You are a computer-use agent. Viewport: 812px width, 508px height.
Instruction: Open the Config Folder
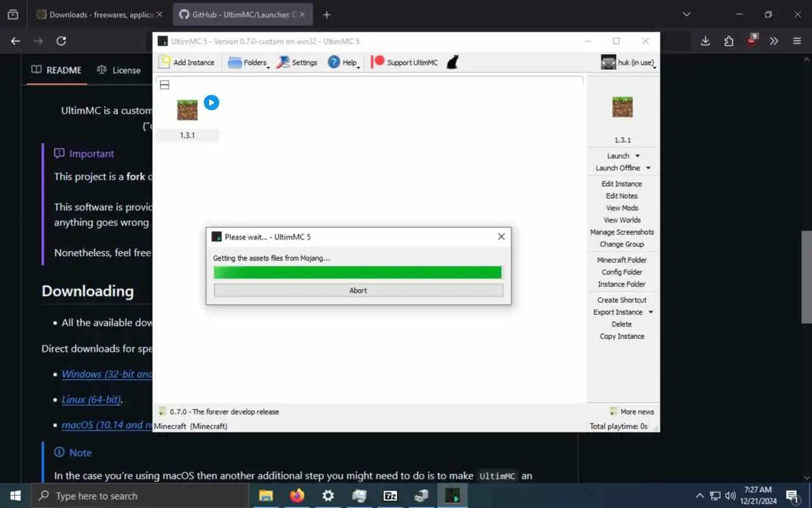point(622,272)
